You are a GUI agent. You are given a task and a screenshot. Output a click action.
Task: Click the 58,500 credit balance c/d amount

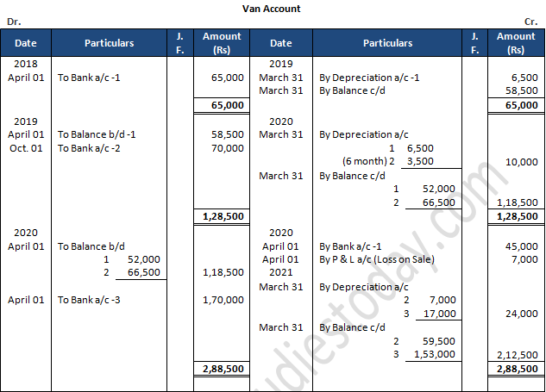pyautogui.click(x=522, y=90)
